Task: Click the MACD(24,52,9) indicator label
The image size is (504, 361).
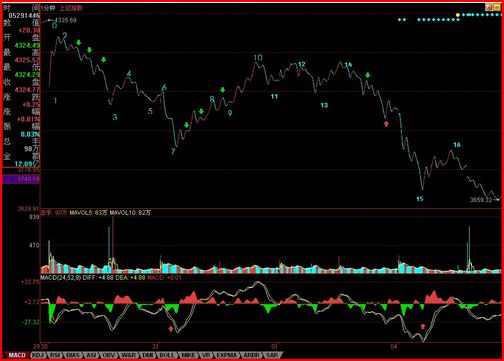Action: pos(60,277)
